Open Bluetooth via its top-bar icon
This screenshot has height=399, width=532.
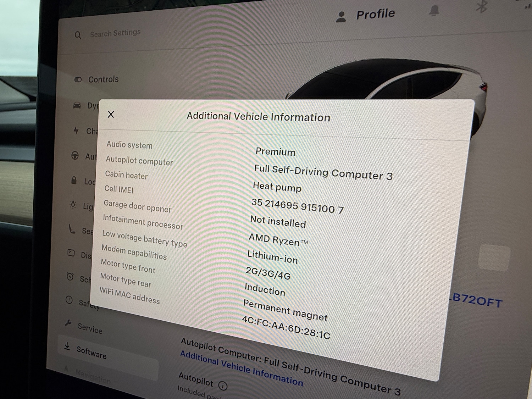[x=481, y=7]
